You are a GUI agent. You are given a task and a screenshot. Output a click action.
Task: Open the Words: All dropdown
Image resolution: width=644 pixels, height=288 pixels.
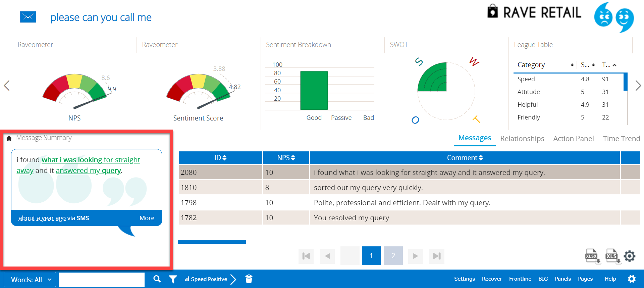(30, 280)
